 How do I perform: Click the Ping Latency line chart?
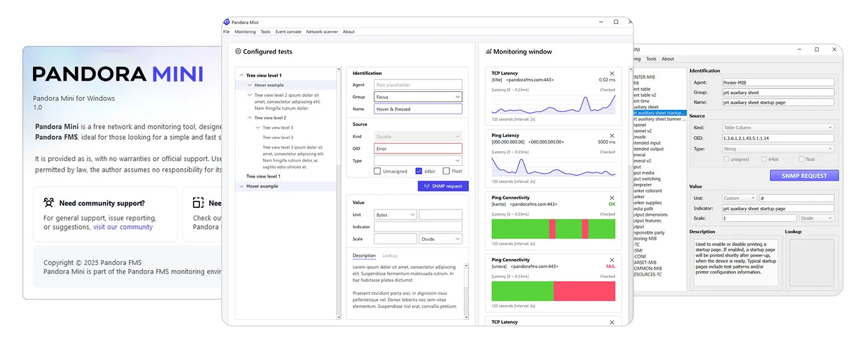click(x=553, y=167)
